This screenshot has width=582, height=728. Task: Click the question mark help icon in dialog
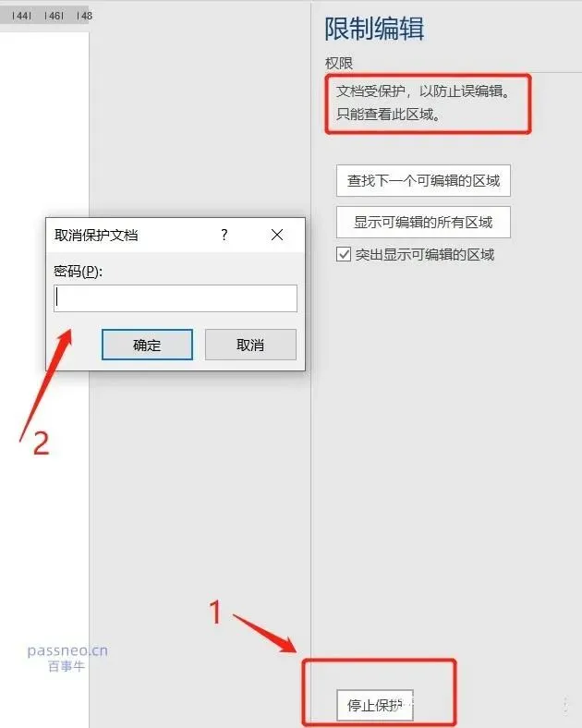click(x=224, y=235)
